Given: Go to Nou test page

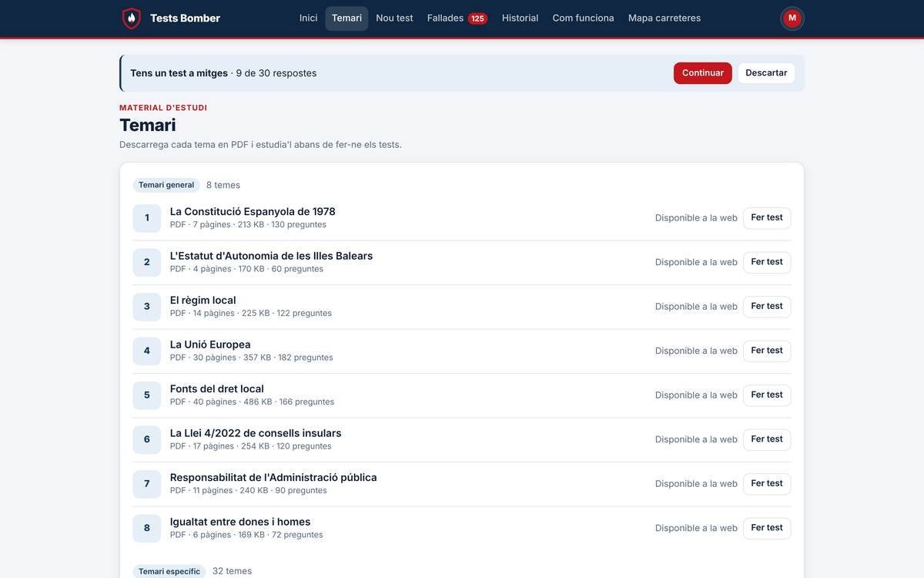Looking at the screenshot, I should (394, 18).
